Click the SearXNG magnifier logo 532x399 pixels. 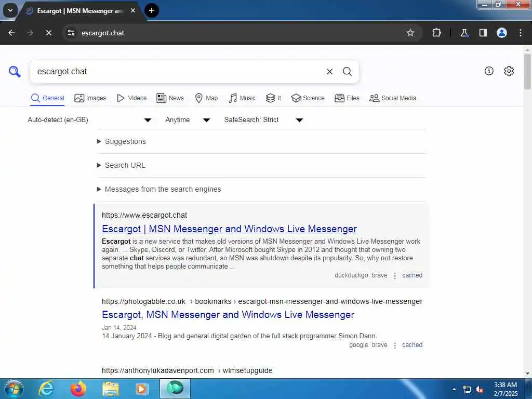pyautogui.click(x=15, y=72)
